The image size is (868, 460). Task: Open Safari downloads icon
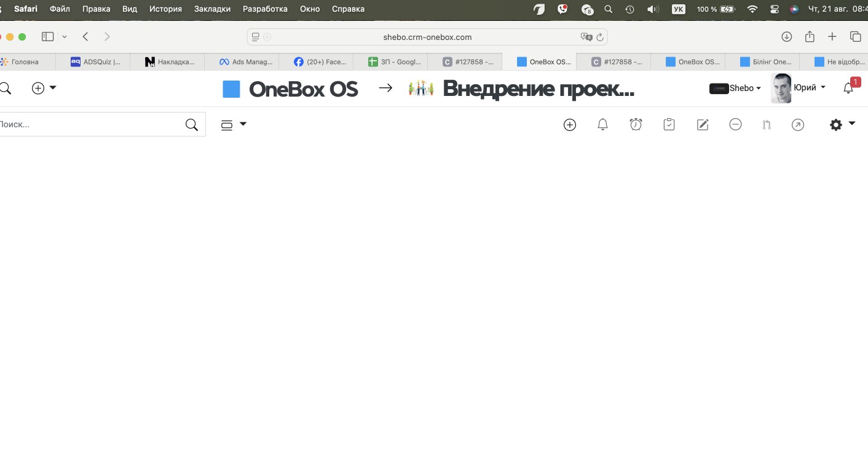tap(787, 37)
